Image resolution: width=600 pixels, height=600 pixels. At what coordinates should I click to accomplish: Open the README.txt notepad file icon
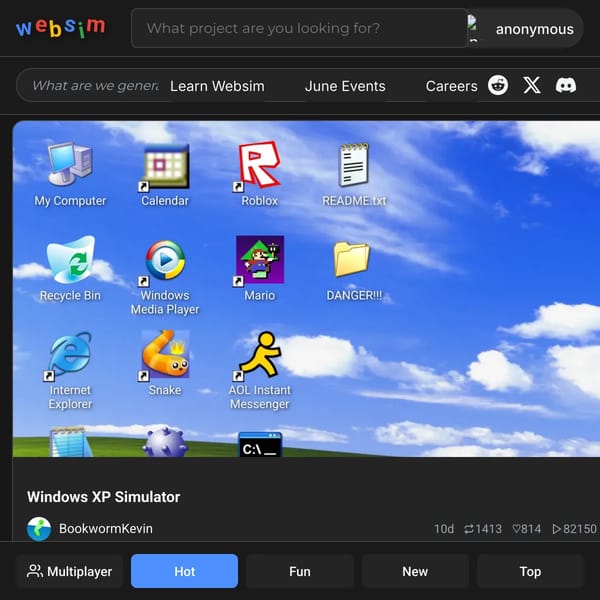coord(354,165)
